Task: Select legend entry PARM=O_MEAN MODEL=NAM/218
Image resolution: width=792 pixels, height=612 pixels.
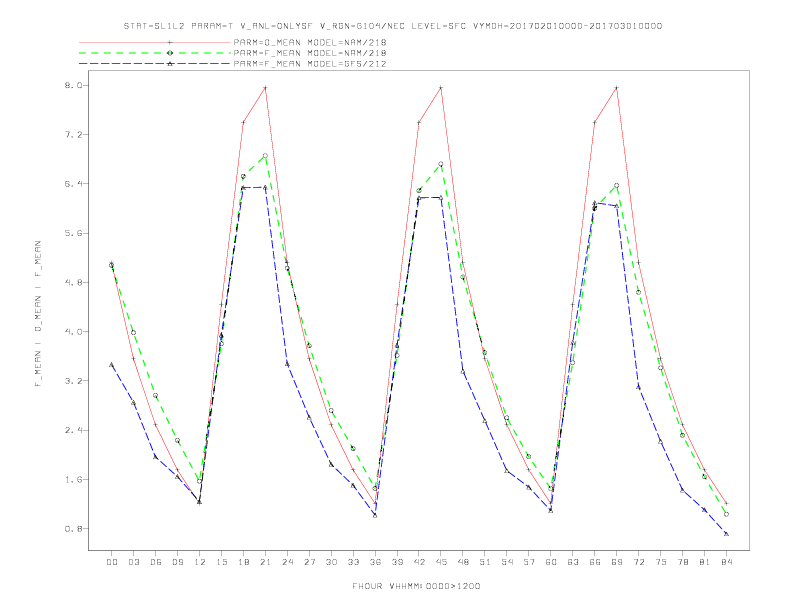Action: pos(310,42)
